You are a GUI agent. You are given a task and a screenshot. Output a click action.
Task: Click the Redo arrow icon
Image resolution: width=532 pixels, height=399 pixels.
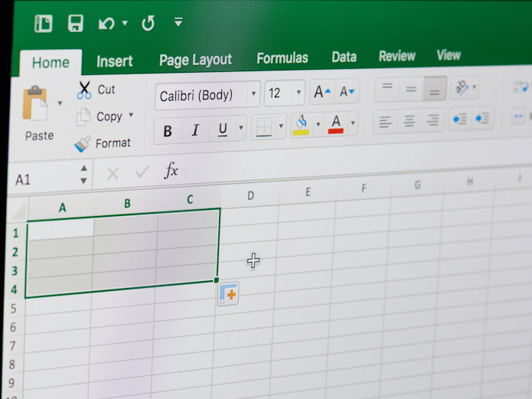(x=148, y=24)
